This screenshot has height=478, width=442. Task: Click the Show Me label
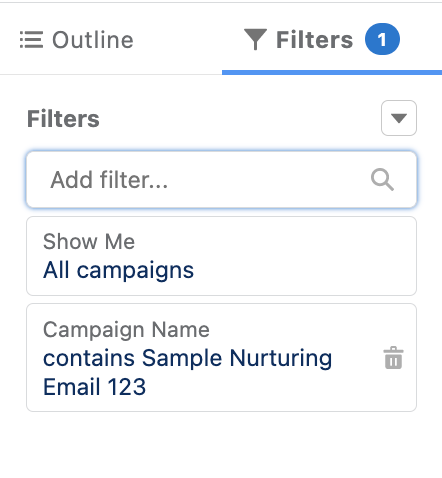click(89, 241)
